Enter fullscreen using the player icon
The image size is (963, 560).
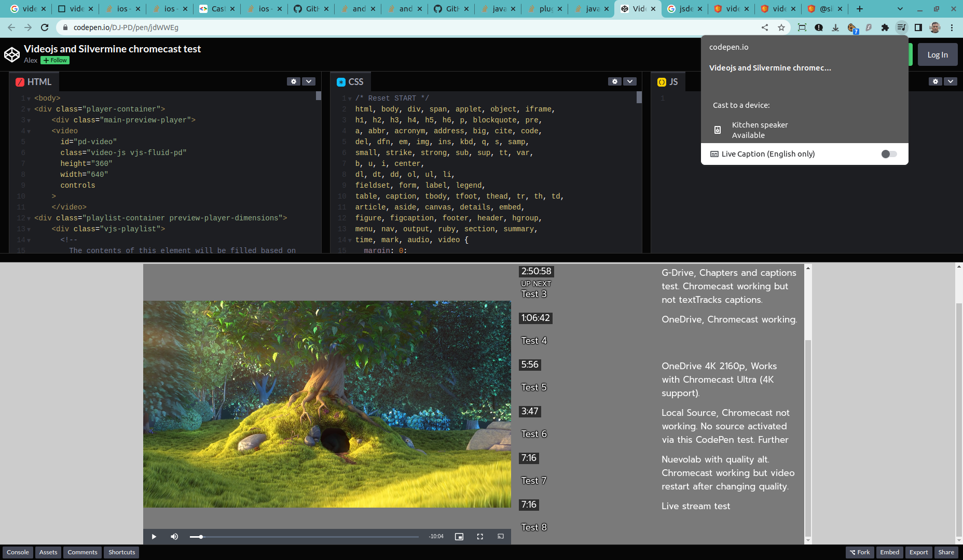479,536
